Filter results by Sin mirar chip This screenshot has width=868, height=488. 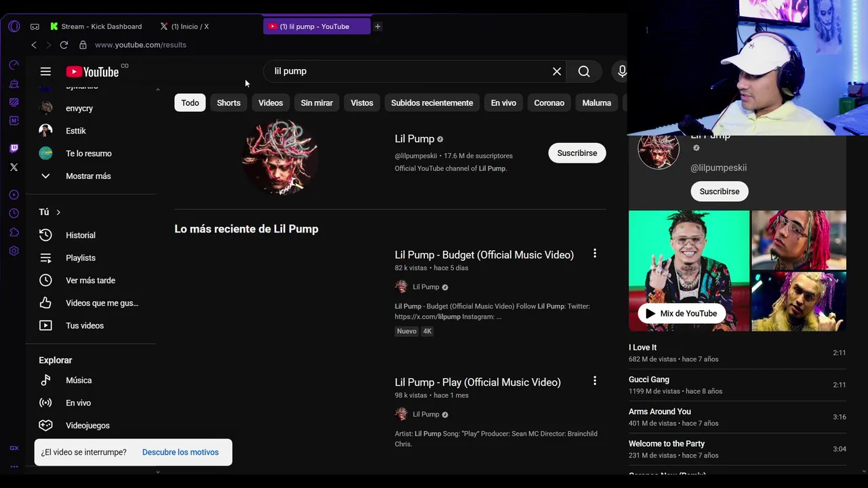[x=317, y=103]
